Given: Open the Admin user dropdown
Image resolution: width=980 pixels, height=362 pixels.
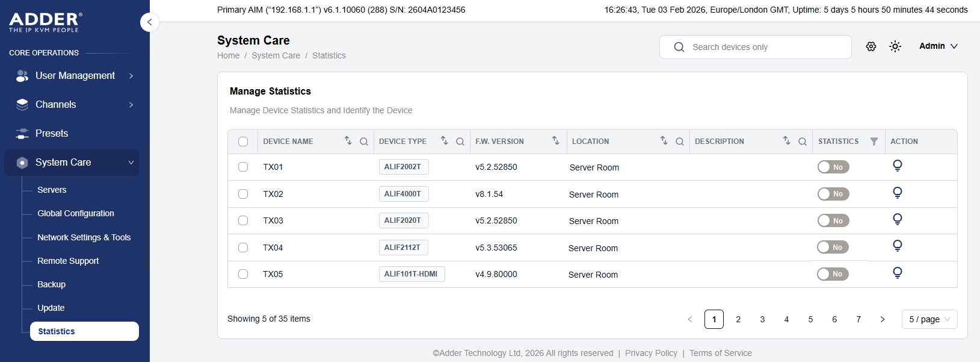Looking at the screenshot, I should click(x=938, y=46).
